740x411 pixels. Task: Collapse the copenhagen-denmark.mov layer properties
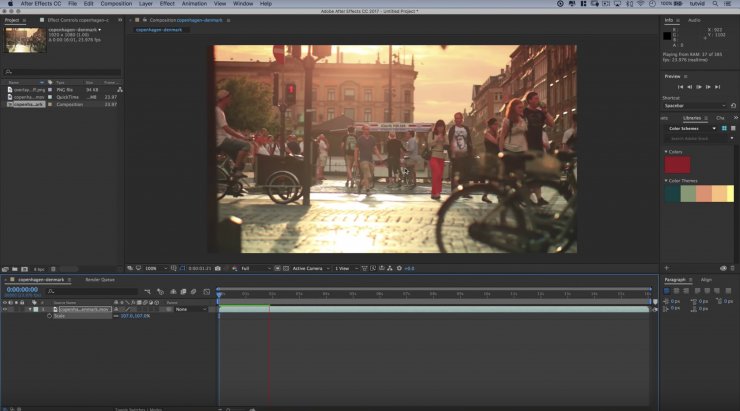(30, 310)
